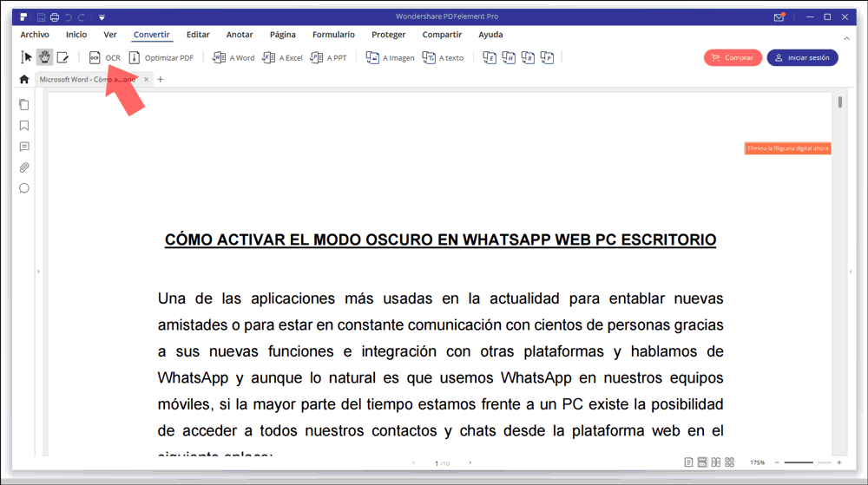
Task: Close the Microsoft Word document tab
Action: pos(146,80)
